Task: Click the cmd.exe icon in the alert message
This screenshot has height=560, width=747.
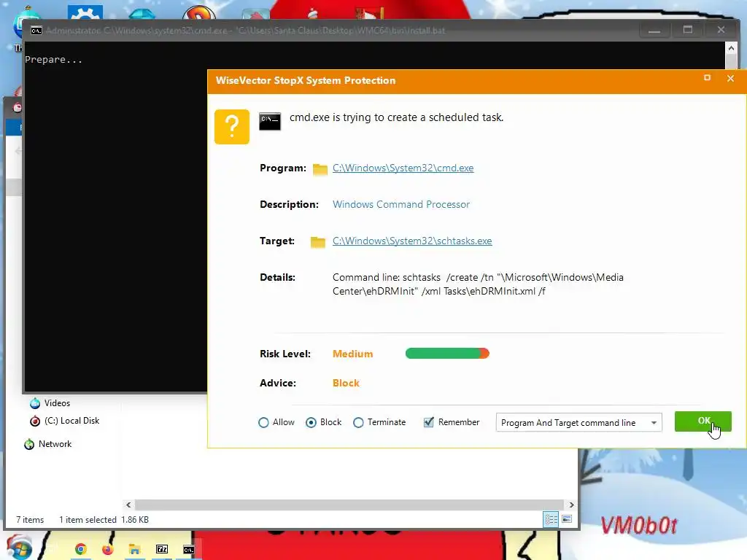Action: [270, 121]
